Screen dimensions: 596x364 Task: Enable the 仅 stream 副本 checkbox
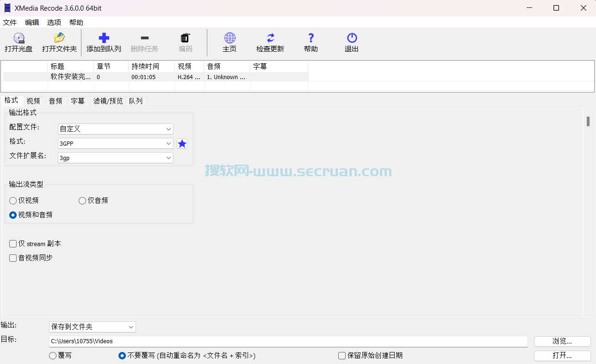pyautogui.click(x=13, y=244)
